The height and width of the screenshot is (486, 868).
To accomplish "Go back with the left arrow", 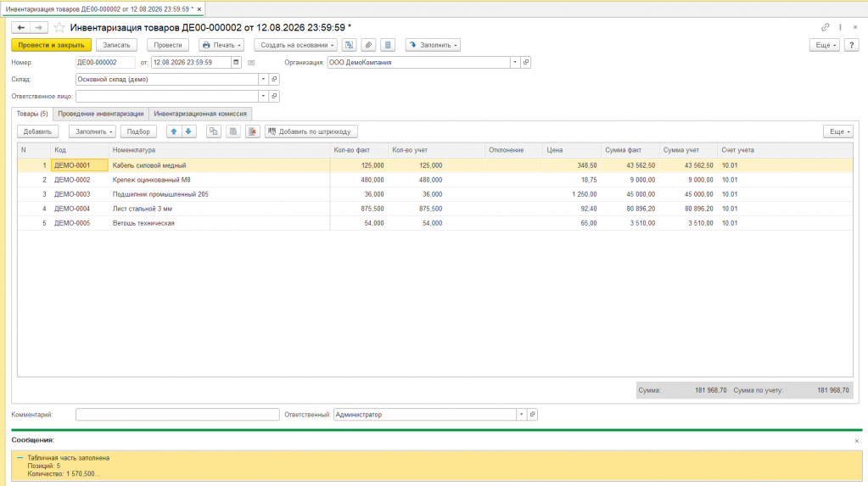I will point(21,27).
